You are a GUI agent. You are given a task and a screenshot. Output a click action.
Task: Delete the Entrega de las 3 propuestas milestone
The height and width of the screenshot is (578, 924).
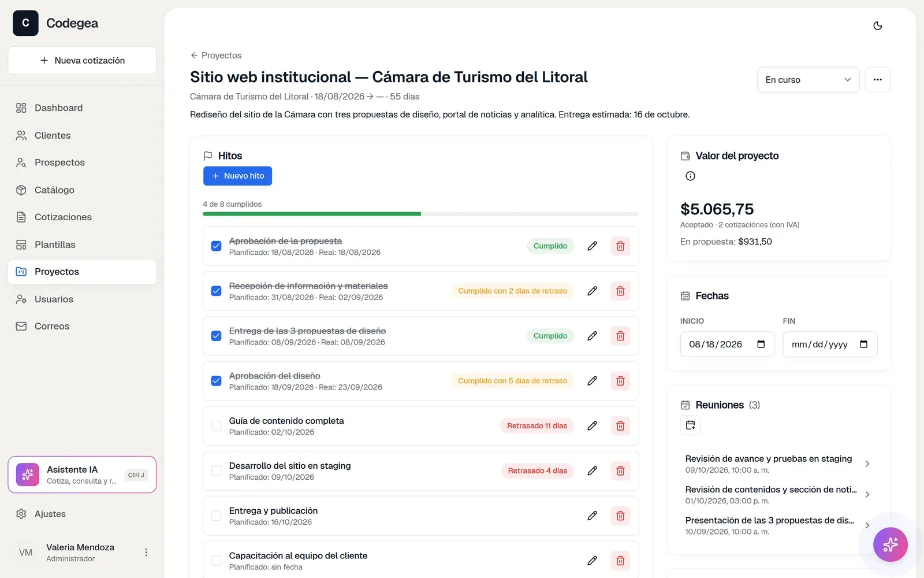pyautogui.click(x=620, y=336)
